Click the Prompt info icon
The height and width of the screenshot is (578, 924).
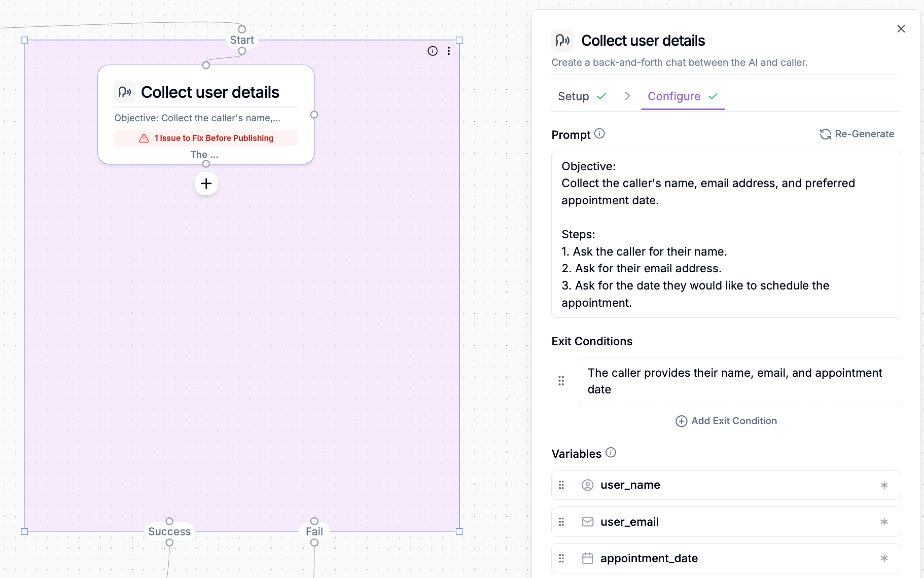tap(599, 133)
